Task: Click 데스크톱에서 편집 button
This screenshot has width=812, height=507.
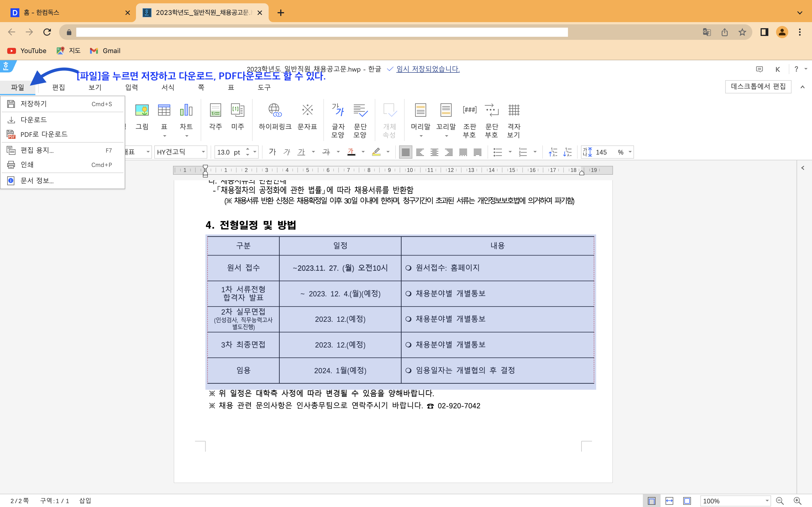Action: [758, 87]
